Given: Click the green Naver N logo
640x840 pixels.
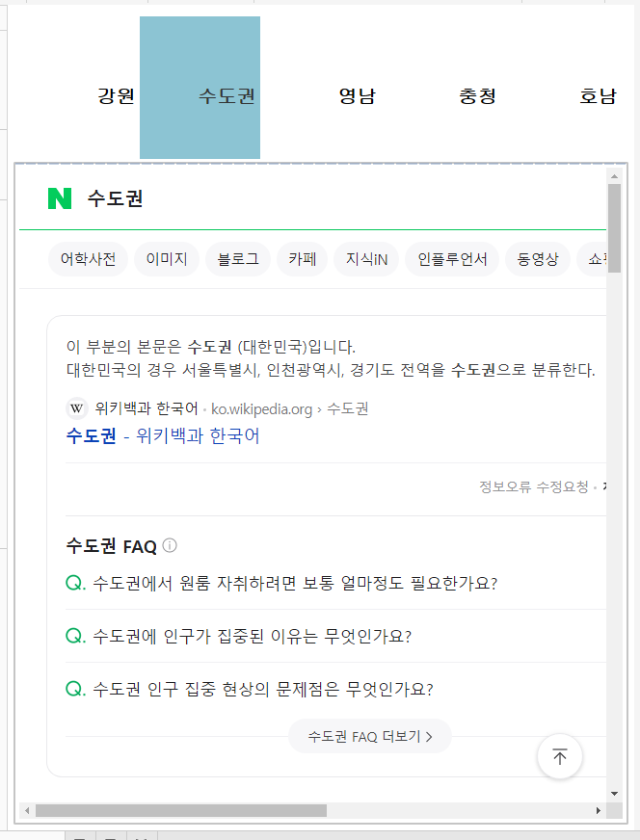Looking at the screenshot, I should [60, 198].
